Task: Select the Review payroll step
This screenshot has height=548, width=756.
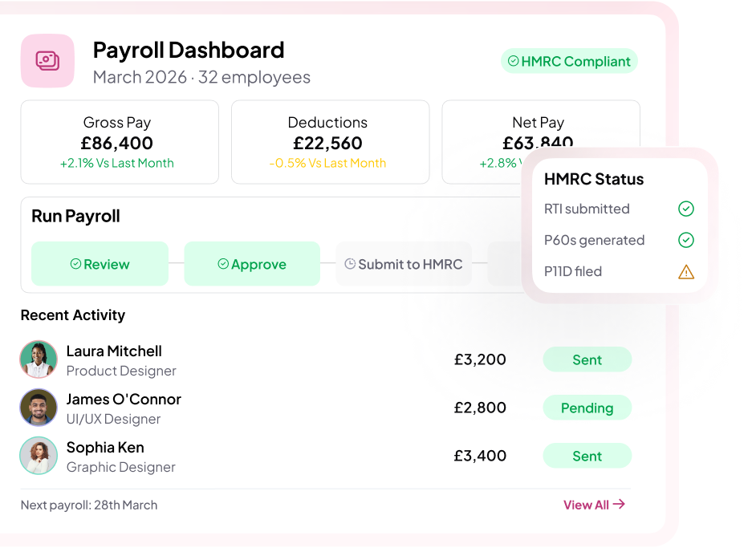Action: coord(100,264)
